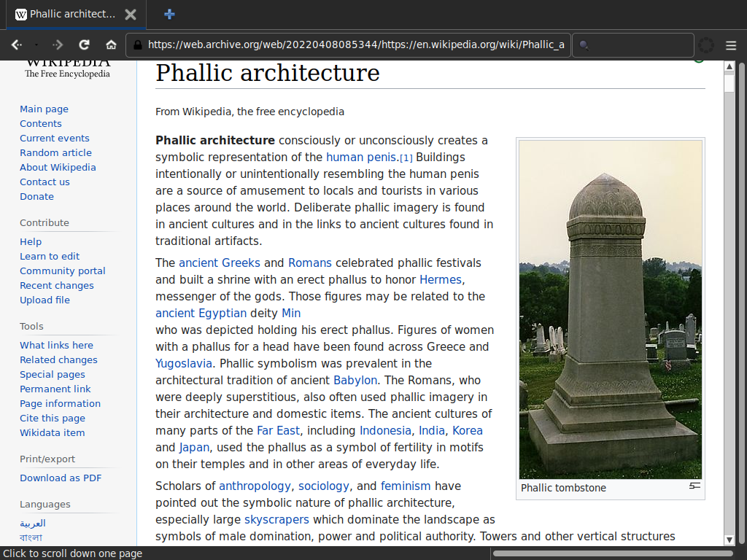747x560 pixels.
Task: Reload the current page
Action: 85,44
